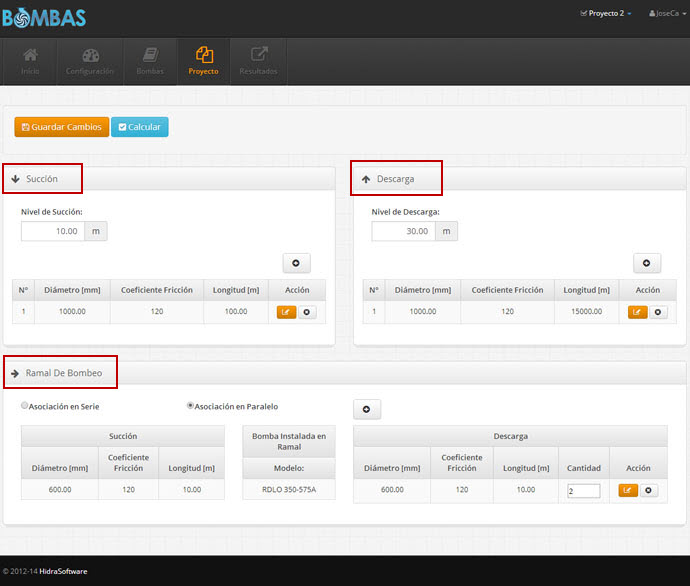Image resolution: width=690 pixels, height=586 pixels.
Task: Collapse the Ramal De Bombeo panel header
Action: (x=61, y=373)
